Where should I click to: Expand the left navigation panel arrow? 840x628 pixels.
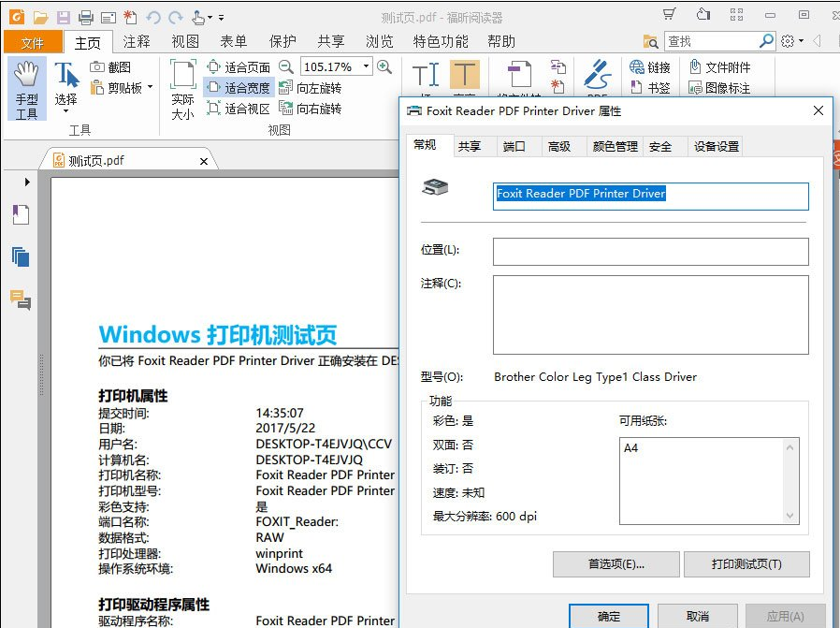point(27,182)
